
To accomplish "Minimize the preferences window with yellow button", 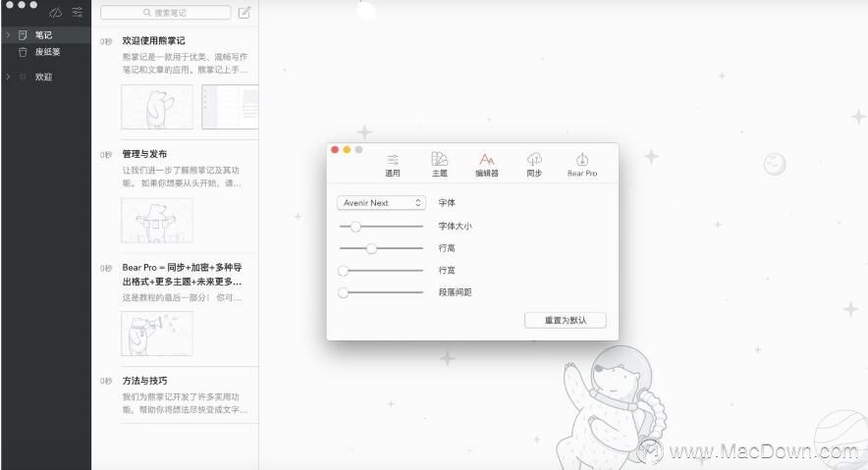I will (347, 150).
